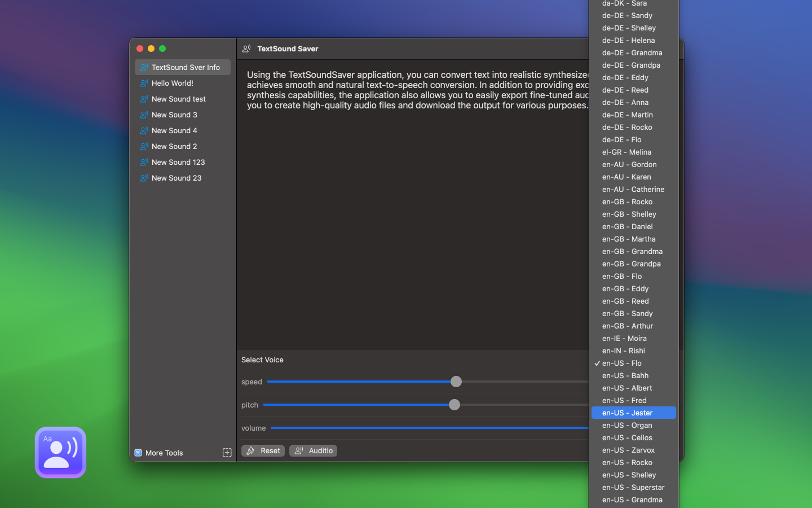Click the icon next to New Sound test
The width and height of the screenshot is (812, 508).
(144, 99)
